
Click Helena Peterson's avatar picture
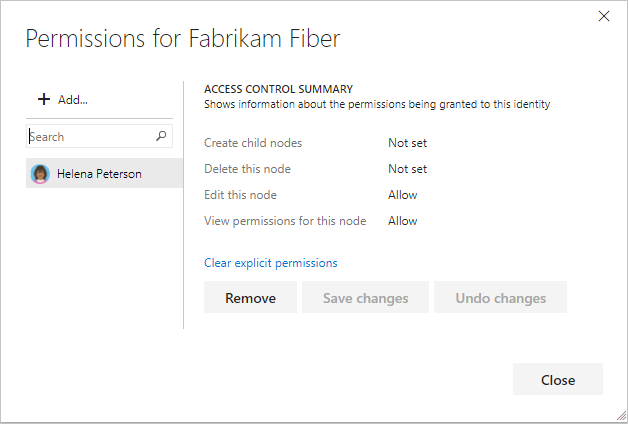tap(40, 174)
